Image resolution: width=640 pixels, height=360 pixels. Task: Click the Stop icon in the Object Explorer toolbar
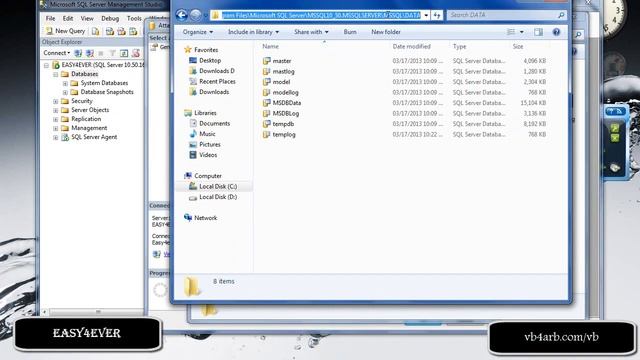click(x=101, y=53)
